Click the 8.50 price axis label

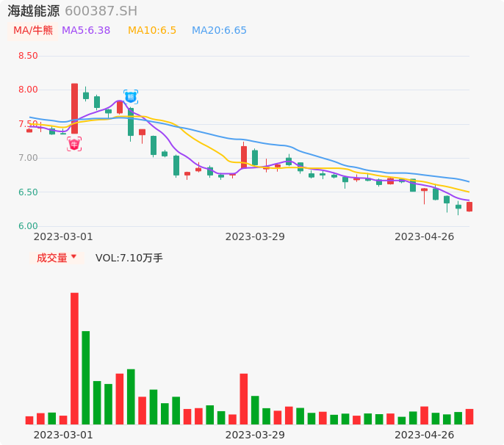pos(28,56)
